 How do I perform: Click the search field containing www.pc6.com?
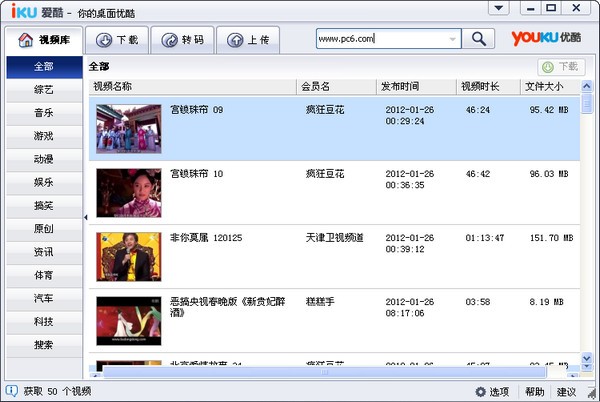point(380,39)
